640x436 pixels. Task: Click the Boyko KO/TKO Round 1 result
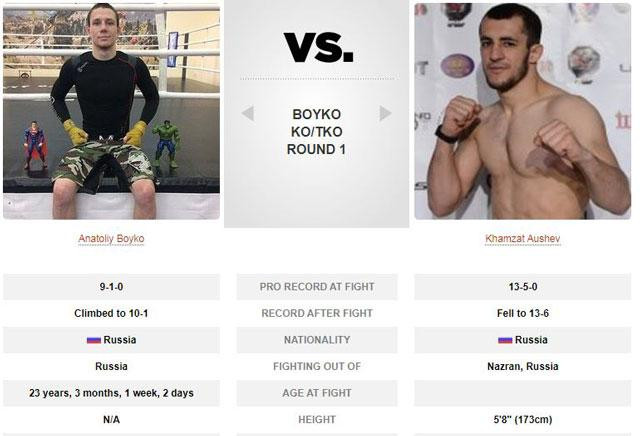pyautogui.click(x=316, y=132)
